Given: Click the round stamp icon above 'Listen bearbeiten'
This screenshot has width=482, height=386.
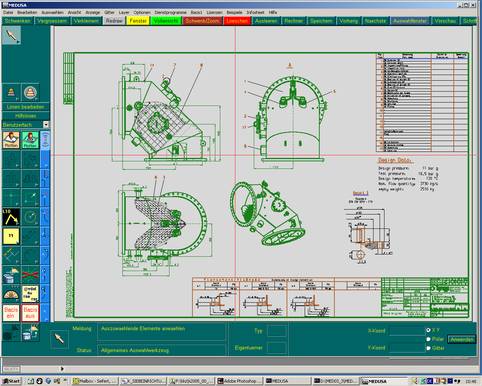Looking at the screenshot, I should pos(30,92).
